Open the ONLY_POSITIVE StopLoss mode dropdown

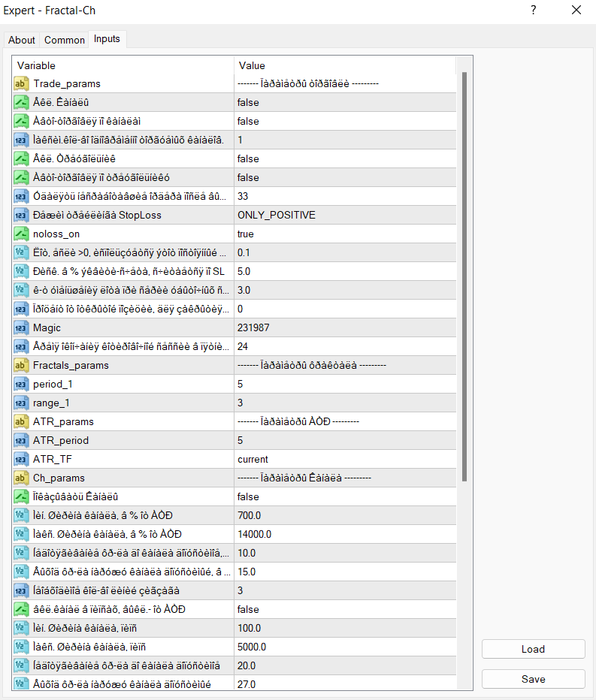(346, 215)
